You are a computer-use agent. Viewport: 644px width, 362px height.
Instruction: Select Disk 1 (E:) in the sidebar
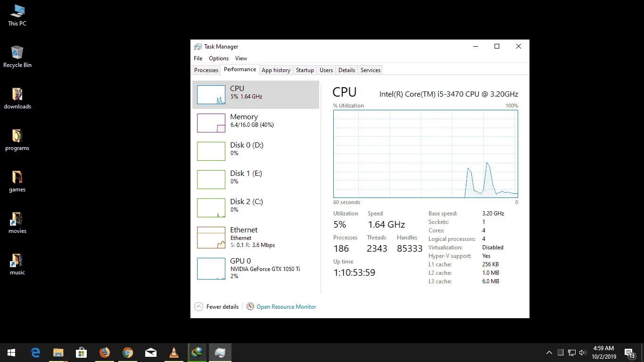pyautogui.click(x=256, y=180)
